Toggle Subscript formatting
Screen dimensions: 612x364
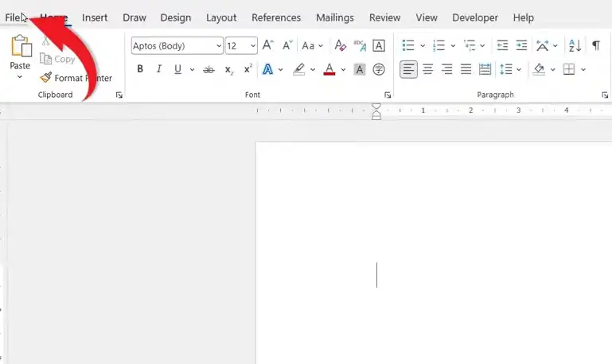228,70
